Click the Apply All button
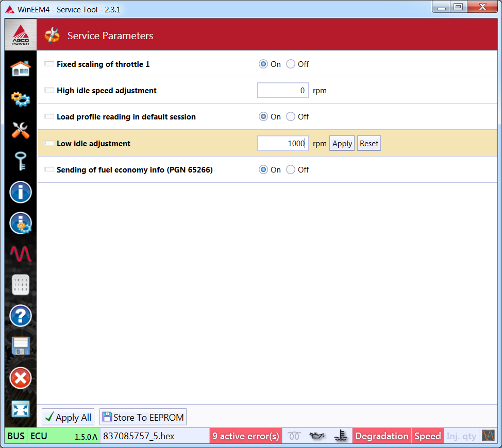Viewport: 502px width, 448px height. (x=68, y=417)
